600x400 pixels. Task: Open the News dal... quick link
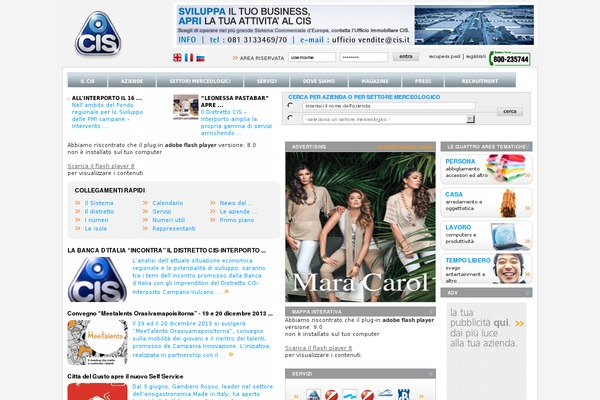click(236, 203)
